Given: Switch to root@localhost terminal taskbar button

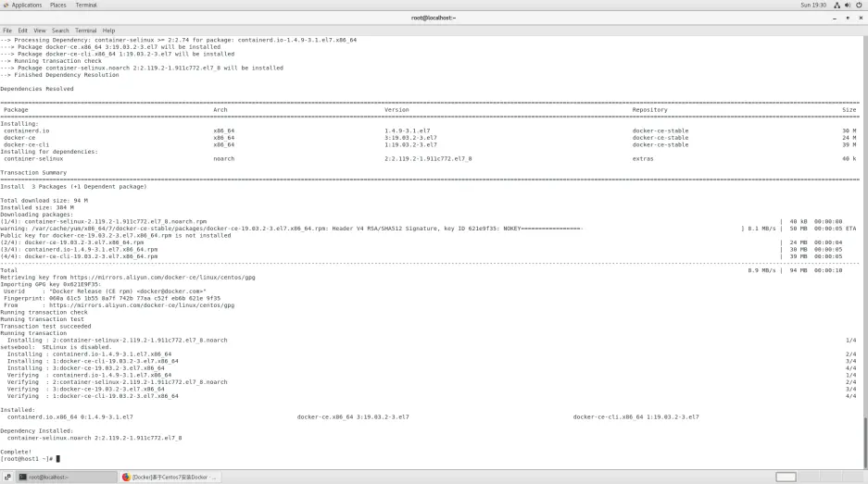Looking at the screenshot, I should tap(63, 477).
